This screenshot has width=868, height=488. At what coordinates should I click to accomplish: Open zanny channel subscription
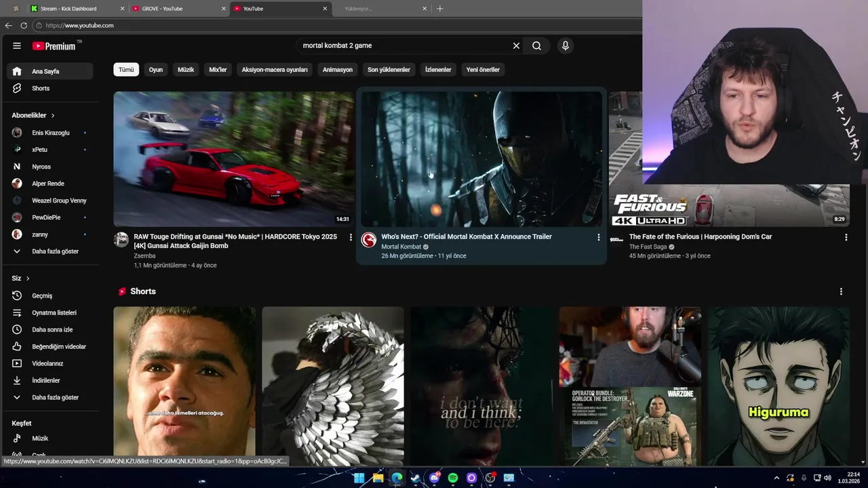coord(50,235)
